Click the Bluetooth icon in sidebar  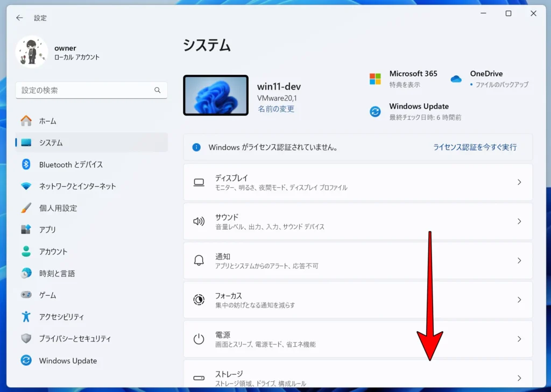click(x=26, y=165)
